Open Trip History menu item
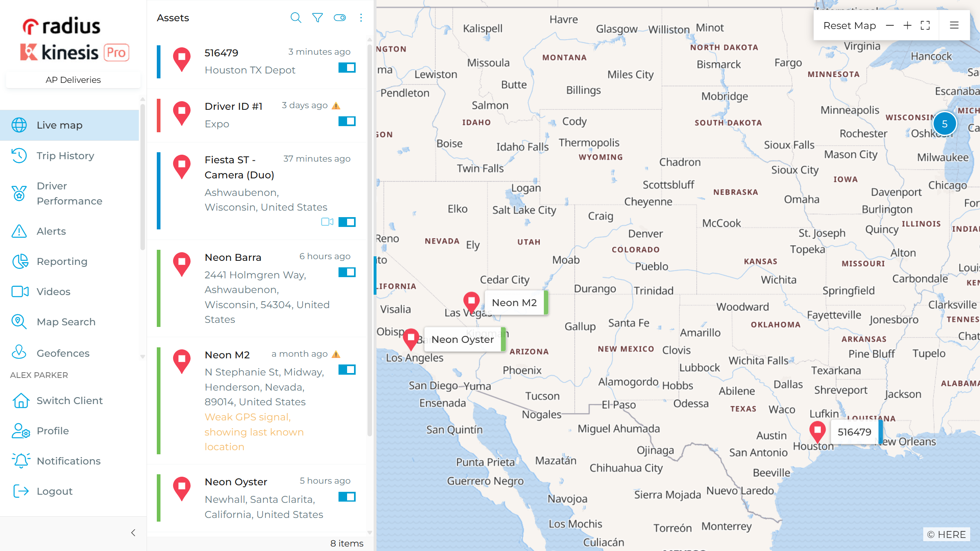980x551 pixels. 65,156
